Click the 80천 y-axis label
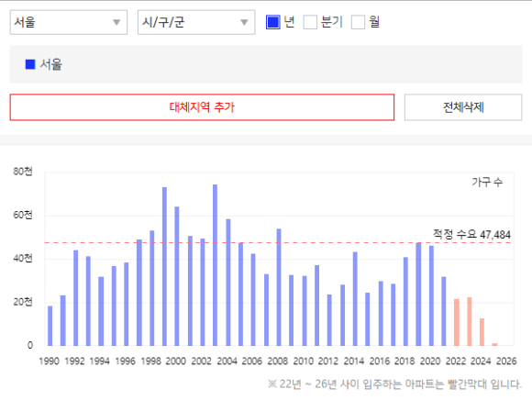The image size is (532, 400). tap(23, 172)
